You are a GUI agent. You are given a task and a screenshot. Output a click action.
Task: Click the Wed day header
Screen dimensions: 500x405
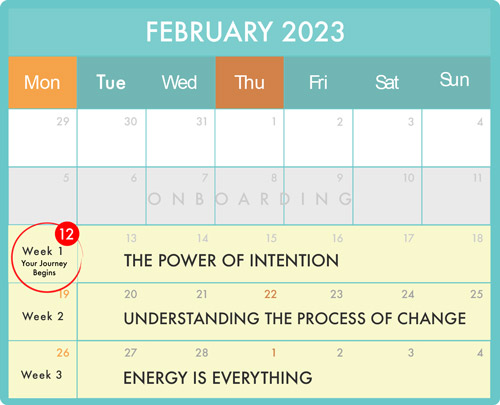179,82
